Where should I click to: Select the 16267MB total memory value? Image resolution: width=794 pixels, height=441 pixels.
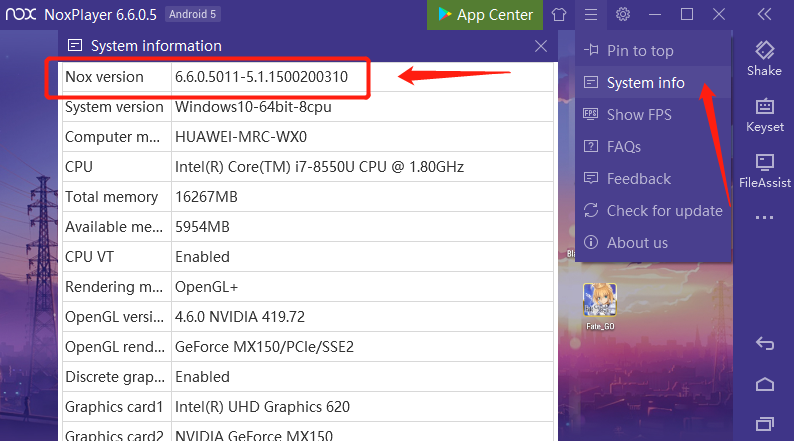click(206, 197)
